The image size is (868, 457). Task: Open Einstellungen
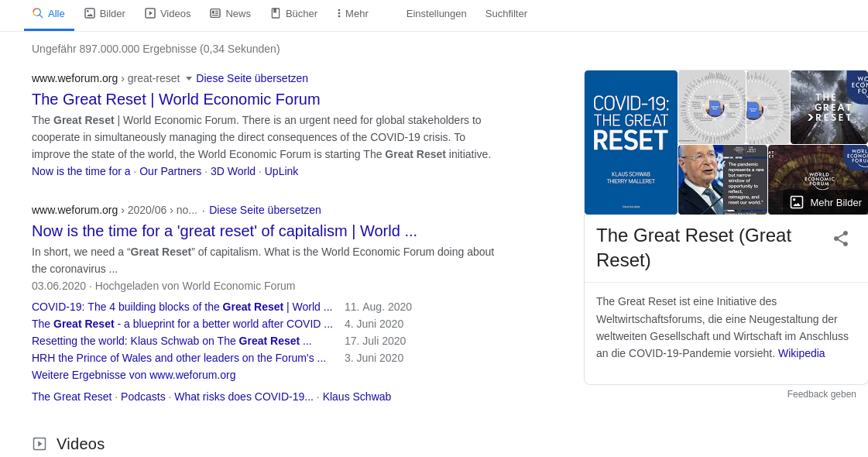tap(436, 14)
